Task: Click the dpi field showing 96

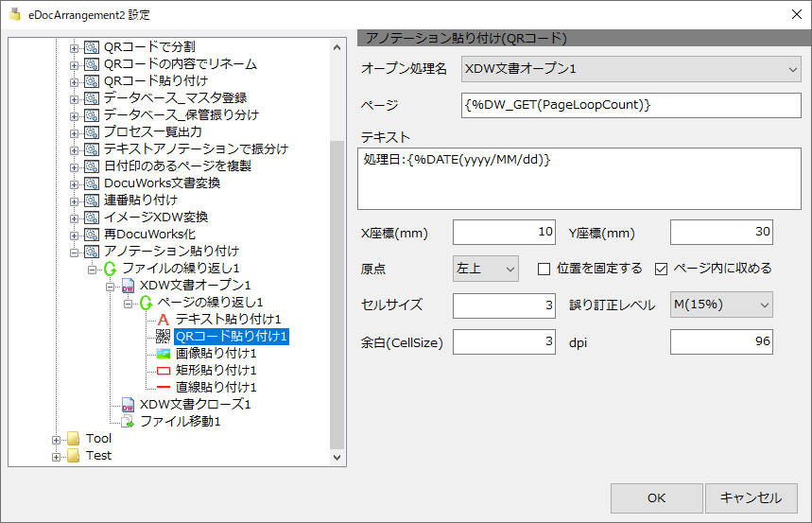Action: point(721,342)
